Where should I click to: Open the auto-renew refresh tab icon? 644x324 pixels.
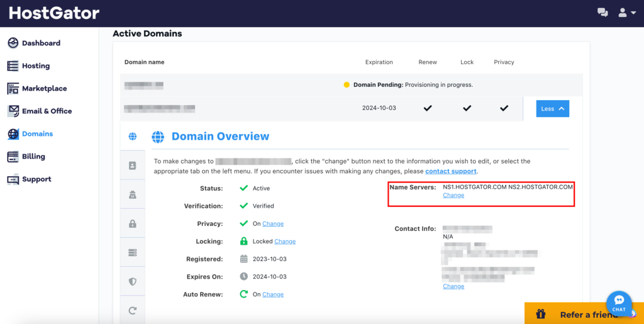pos(133,310)
